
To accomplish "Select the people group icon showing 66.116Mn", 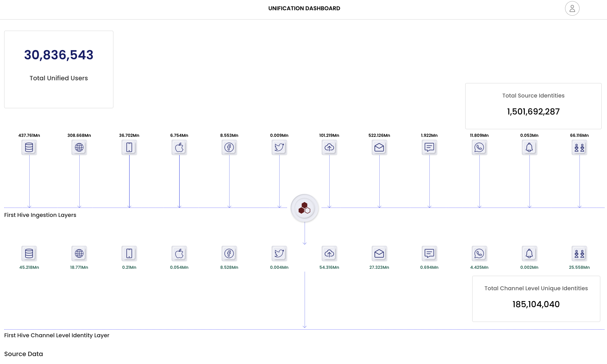I will 579,147.
